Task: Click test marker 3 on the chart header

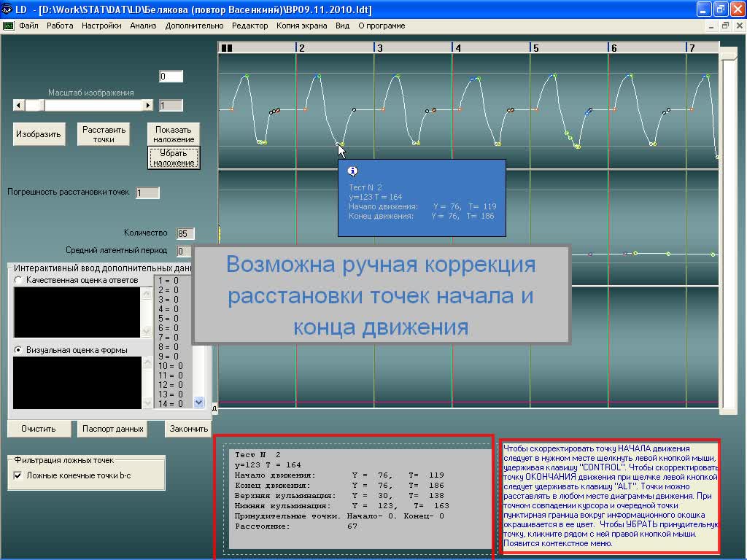Action: pyautogui.click(x=379, y=47)
